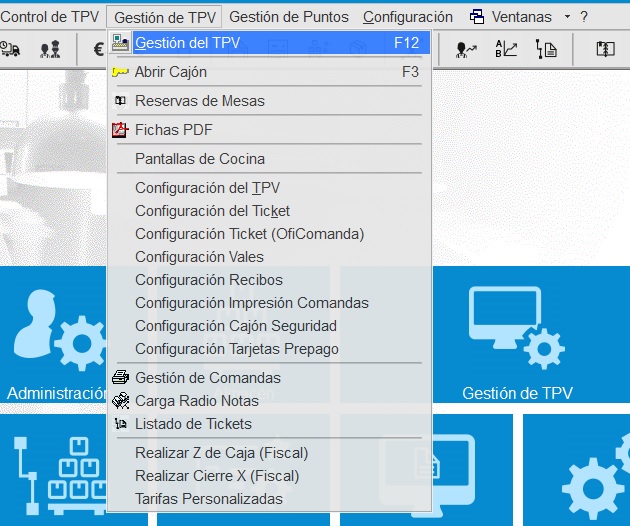Open the stacked boxes warehouse tile
The height and width of the screenshot is (526, 630).
click(x=53, y=470)
